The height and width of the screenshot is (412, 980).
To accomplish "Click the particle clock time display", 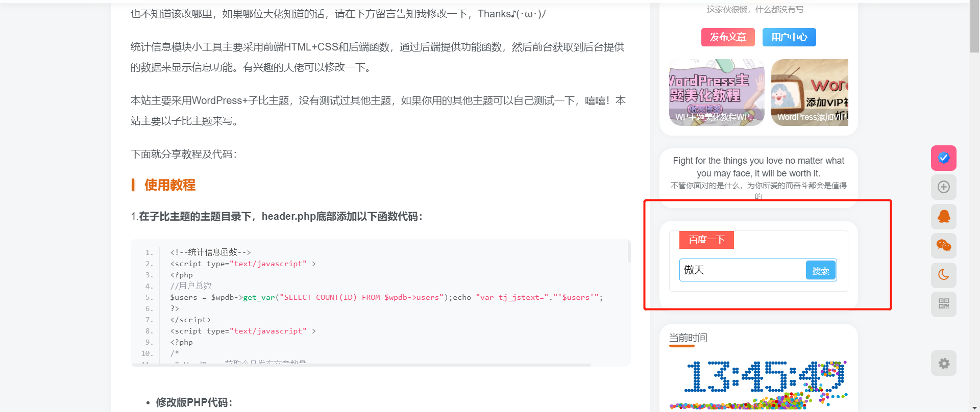I will click(763, 377).
